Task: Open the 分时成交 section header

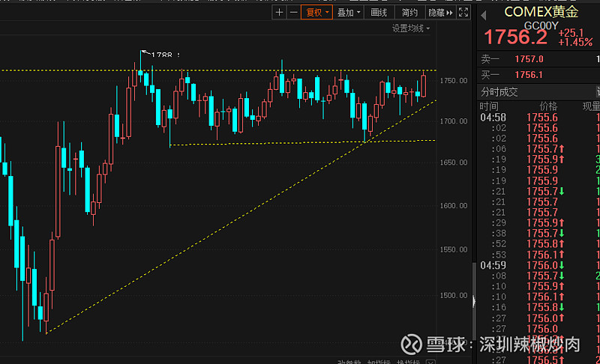Action: [x=499, y=92]
